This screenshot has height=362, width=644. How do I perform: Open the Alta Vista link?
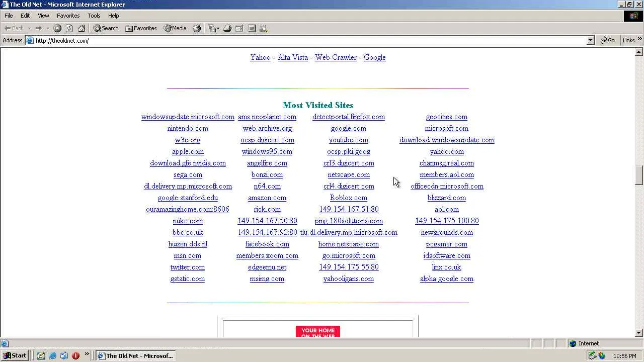coord(293,57)
